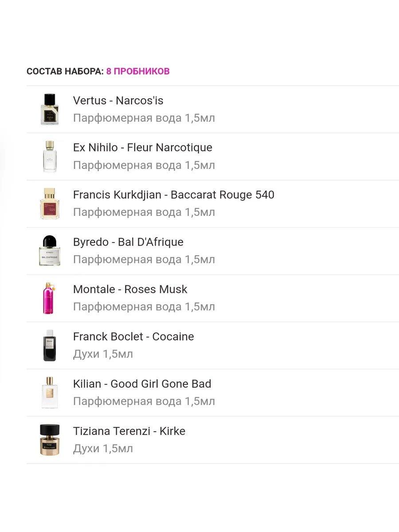Open the Franck Boclet black bottle image
The width and height of the screenshot is (399, 532).
coord(49,345)
